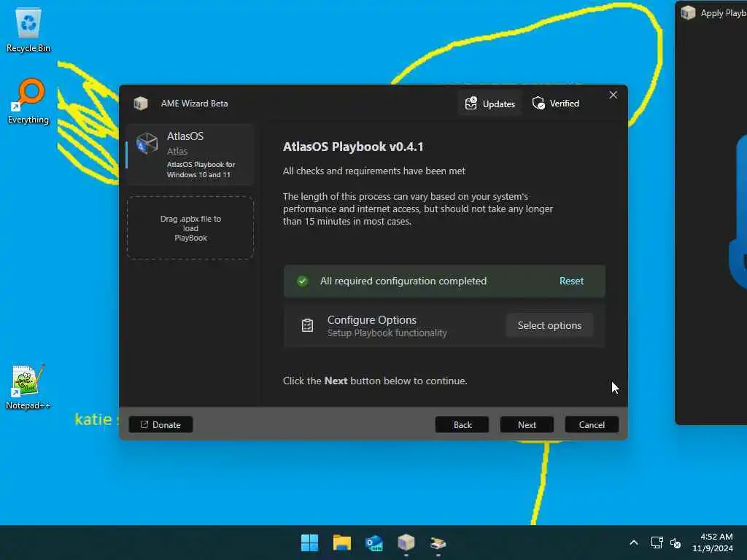Image resolution: width=747 pixels, height=560 pixels.
Task: Click the rightmost pinned taskbar app icon
Action: (x=438, y=542)
